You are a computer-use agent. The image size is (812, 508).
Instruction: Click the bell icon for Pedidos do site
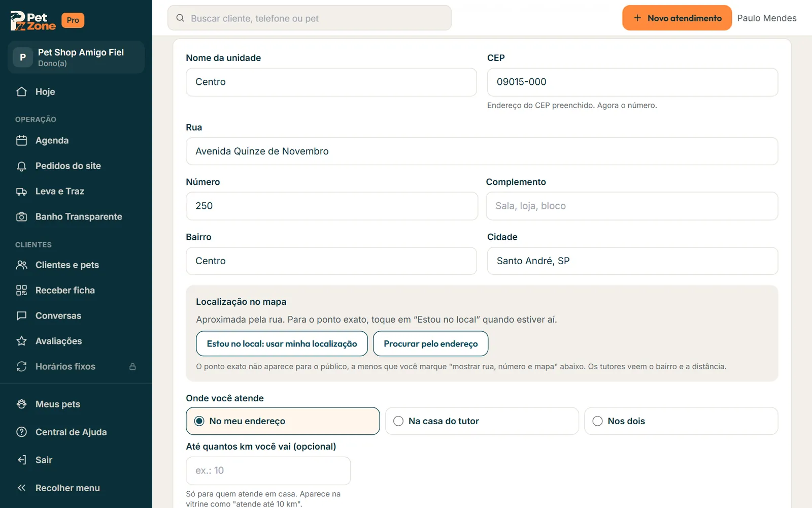click(x=21, y=166)
